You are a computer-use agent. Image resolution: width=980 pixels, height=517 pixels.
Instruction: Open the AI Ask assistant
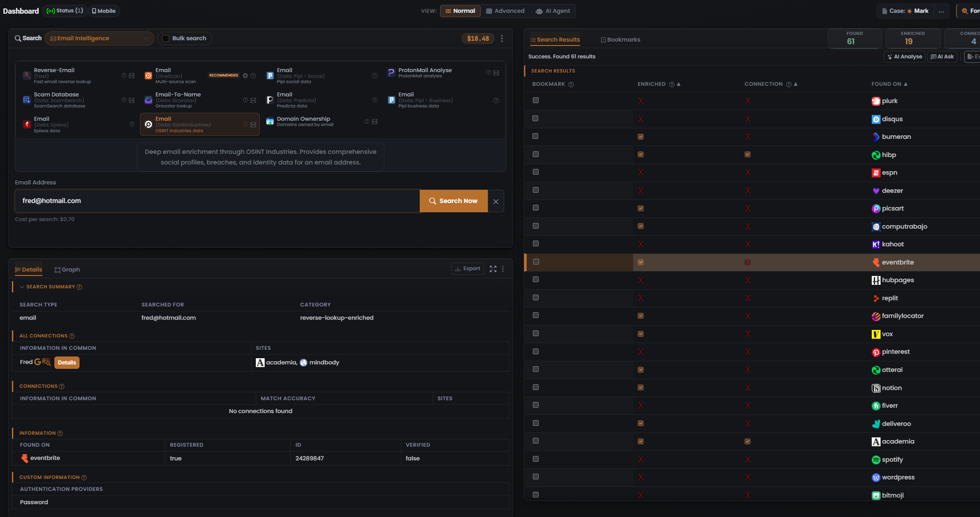942,57
